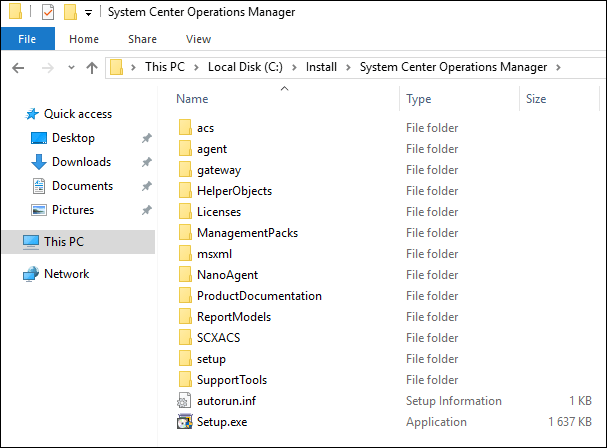The height and width of the screenshot is (448, 607).
Task: Select the msxml folder icon
Action: (185, 253)
